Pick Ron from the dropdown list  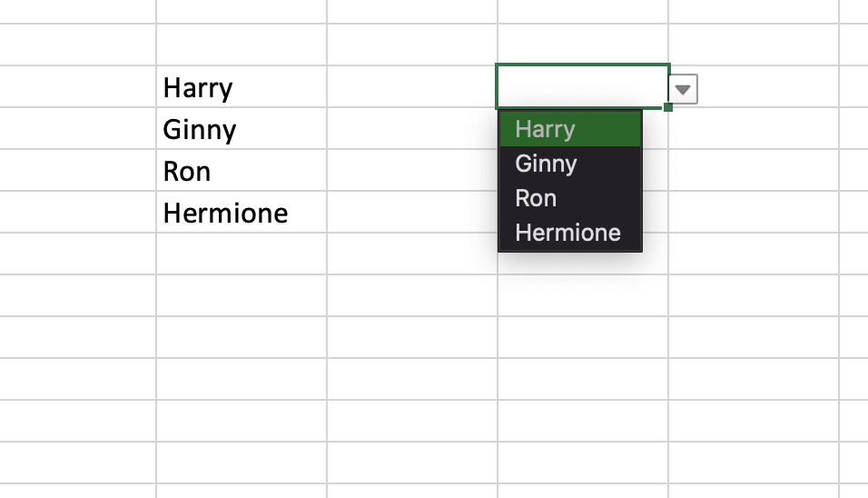tap(570, 198)
